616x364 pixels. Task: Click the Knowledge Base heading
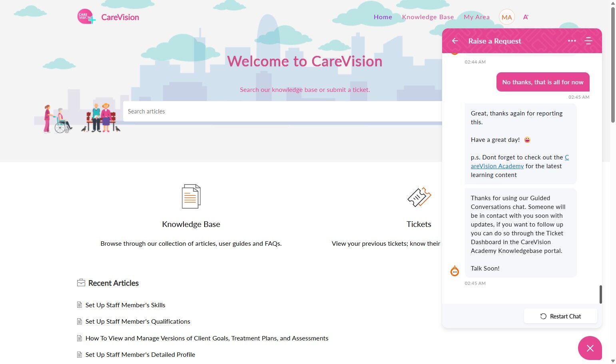click(x=191, y=224)
